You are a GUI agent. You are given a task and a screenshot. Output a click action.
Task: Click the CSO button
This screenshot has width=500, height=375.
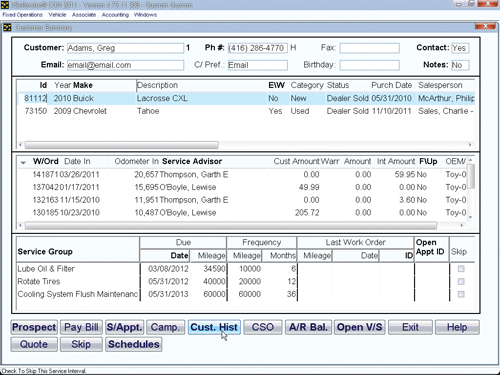[x=263, y=327]
